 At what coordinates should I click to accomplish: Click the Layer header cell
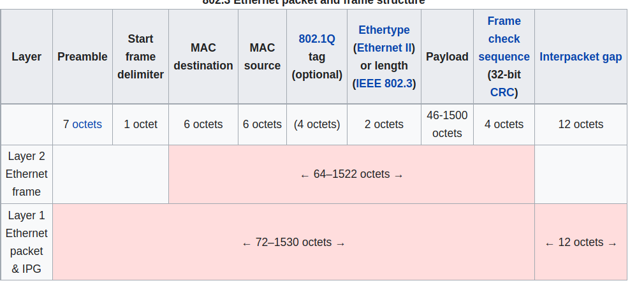click(27, 57)
